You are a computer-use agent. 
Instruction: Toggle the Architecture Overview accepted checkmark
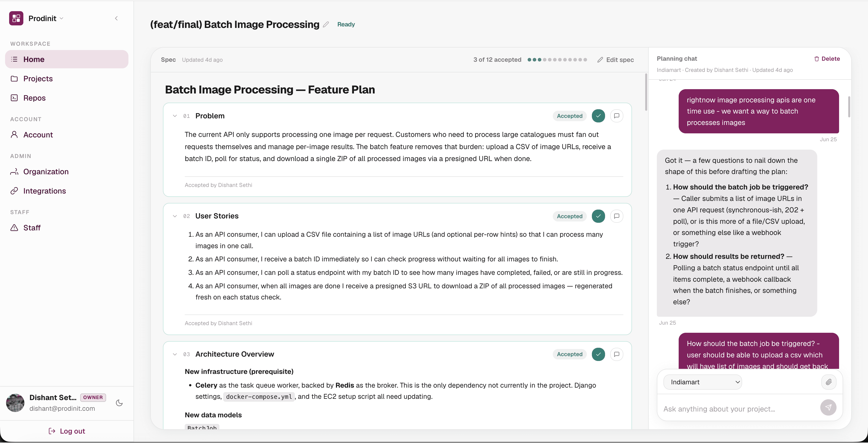598,354
